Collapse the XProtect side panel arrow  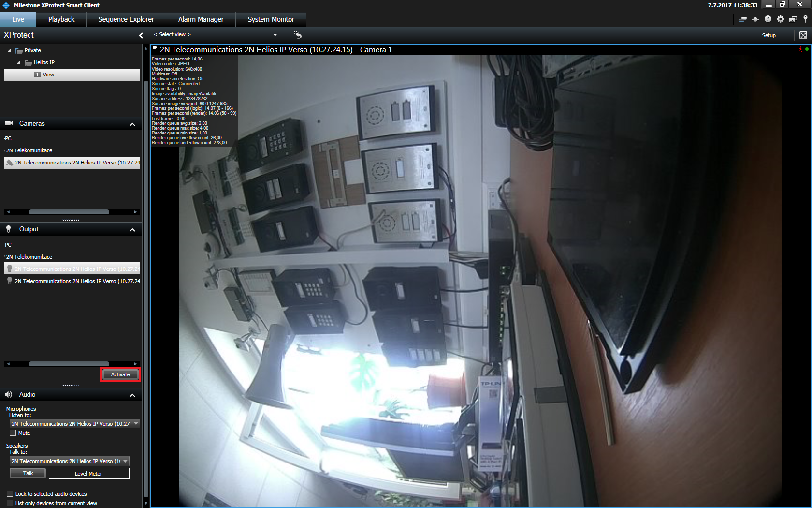point(141,35)
